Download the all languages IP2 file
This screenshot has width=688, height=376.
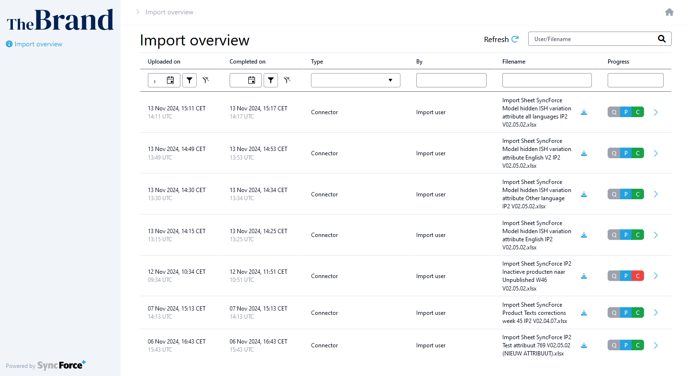(584, 112)
